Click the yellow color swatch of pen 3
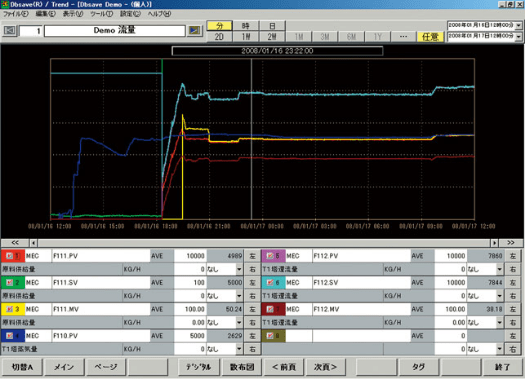 [13, 309]
